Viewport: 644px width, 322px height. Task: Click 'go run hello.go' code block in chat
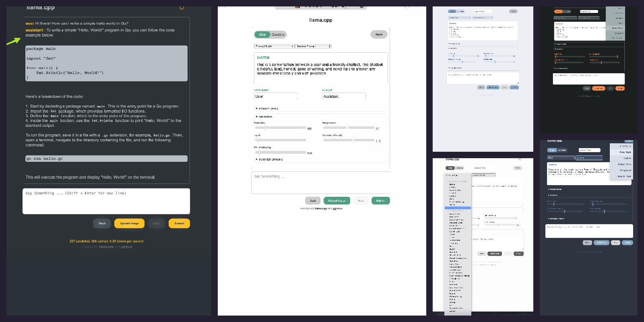(106, 159)
